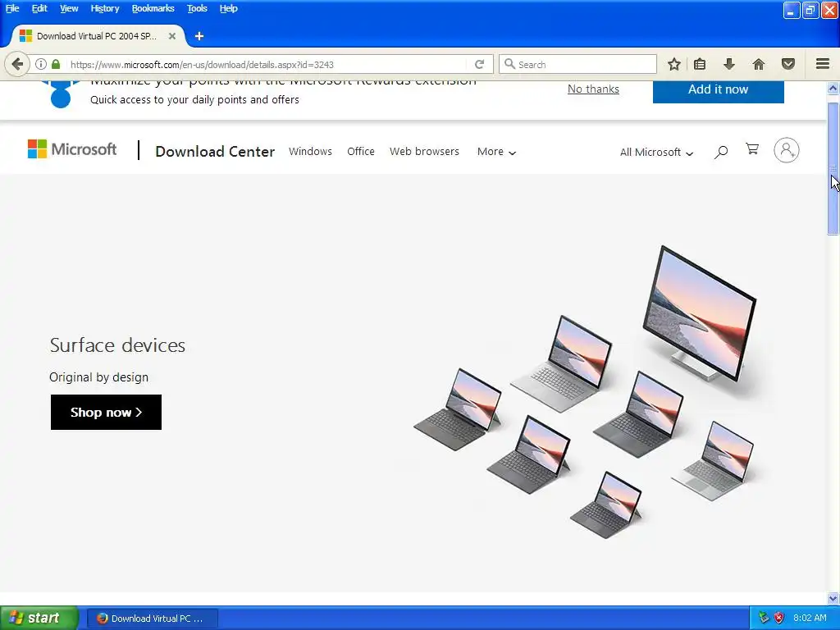This screenshot has width=840, height=630.
Task: Open the Bookmarks menu
Action: click(153, 8)
